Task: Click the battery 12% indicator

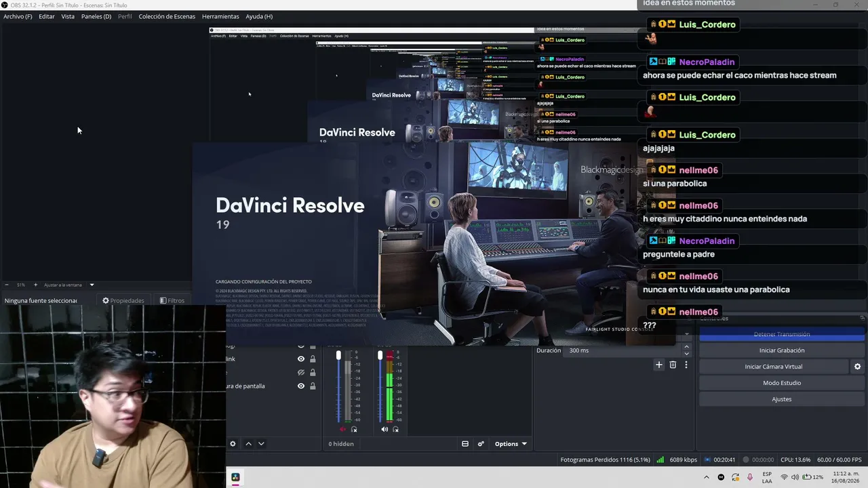Action: click(813, 477)
